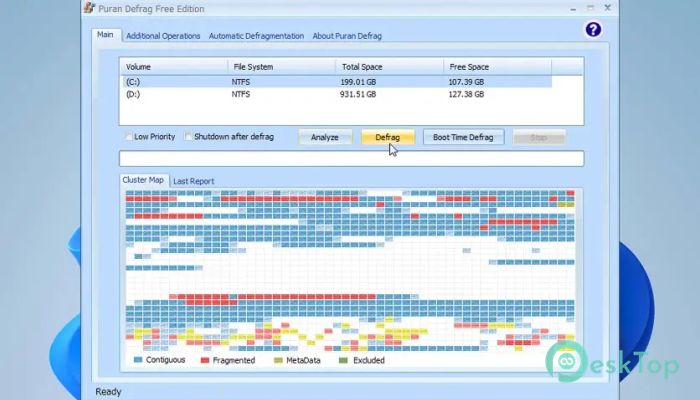Open the Additional Operations tab
This screenshot has height=400, width=700.
coord(163,36)
